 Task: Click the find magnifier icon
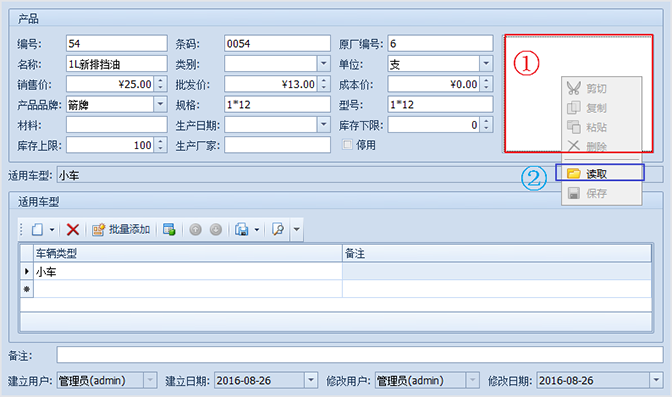[x=278, y=230]
